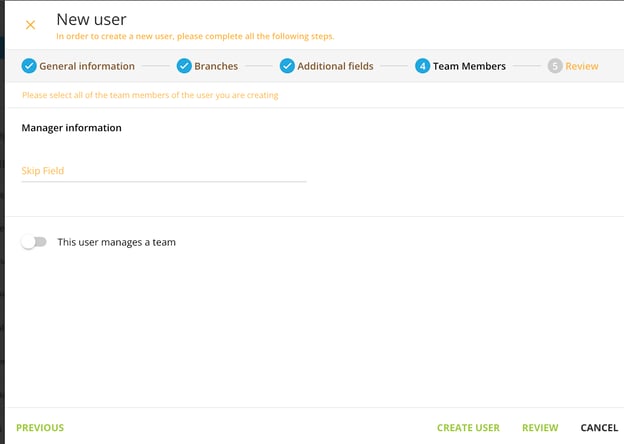Go to the General information step label
Viewport: 624px width, 444px height.
(x=87, y=66)
